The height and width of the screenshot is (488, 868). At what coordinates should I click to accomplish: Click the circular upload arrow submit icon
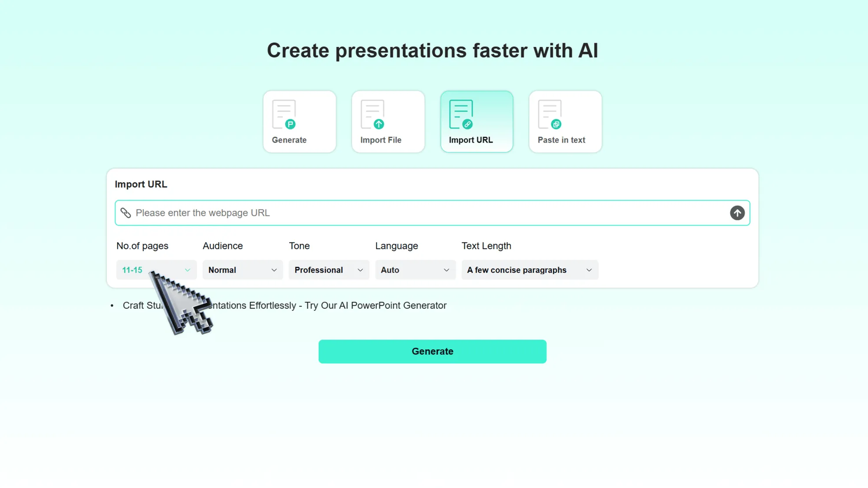[737, 213]
